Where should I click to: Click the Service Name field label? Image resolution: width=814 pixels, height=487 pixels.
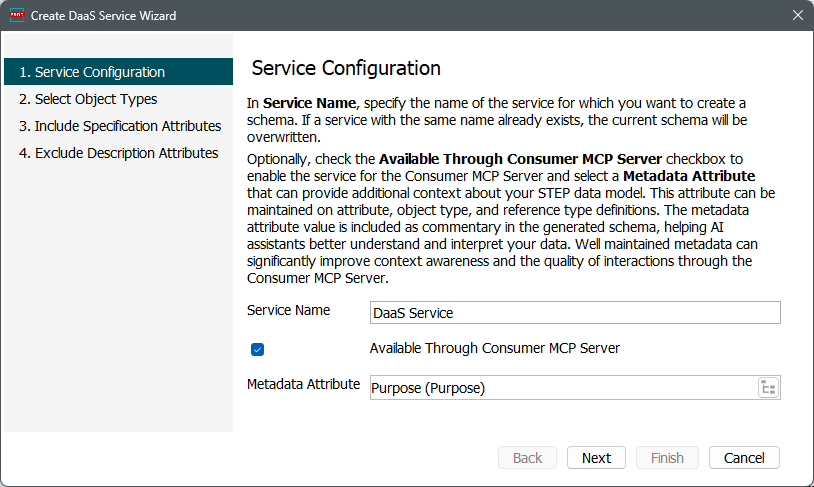coord(289,310)
